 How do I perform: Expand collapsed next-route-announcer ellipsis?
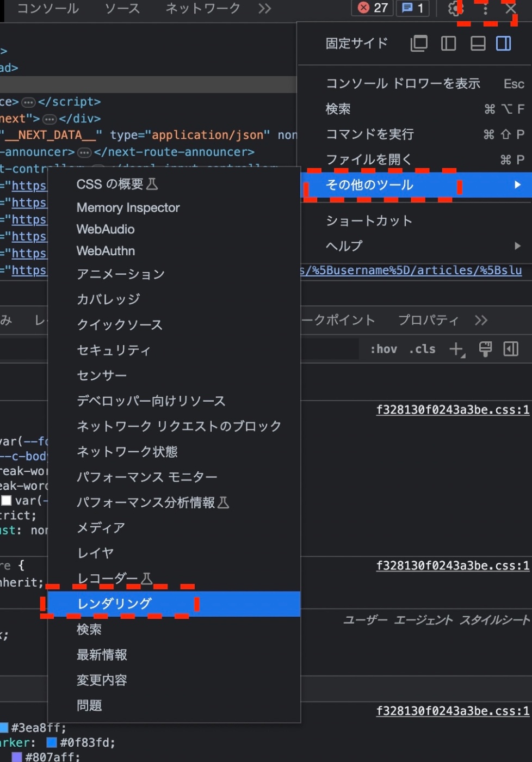pyautogui.click(x=84, y=153)
